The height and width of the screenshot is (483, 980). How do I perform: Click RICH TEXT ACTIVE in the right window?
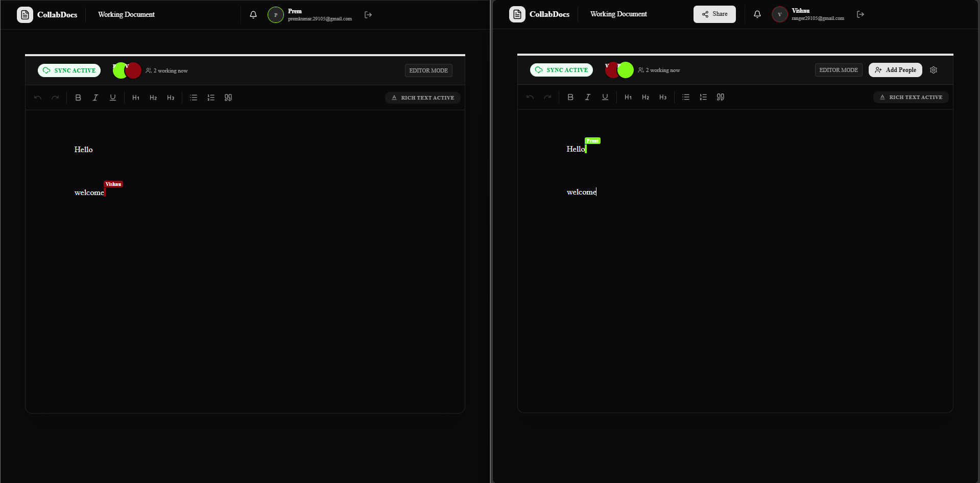911,97
